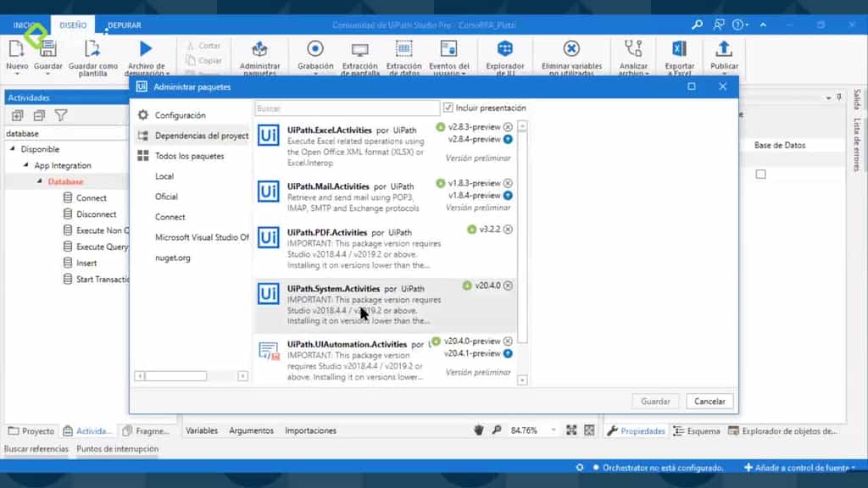The width and height of the screenshot is (868, 488).
Task: Click the Analizar archivo icon
Action: (633, 48)
